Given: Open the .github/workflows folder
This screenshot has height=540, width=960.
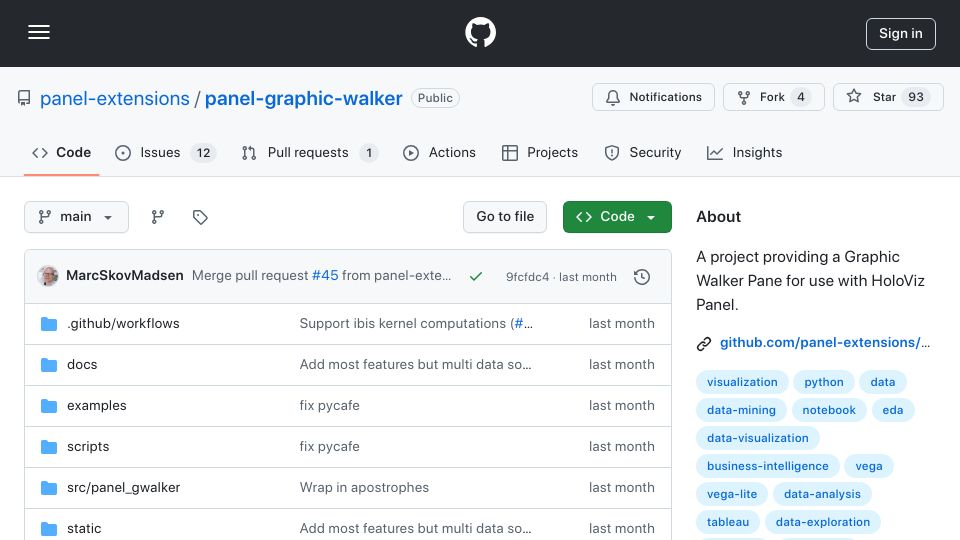Looking at the screenshot, I should coord(123,323).
